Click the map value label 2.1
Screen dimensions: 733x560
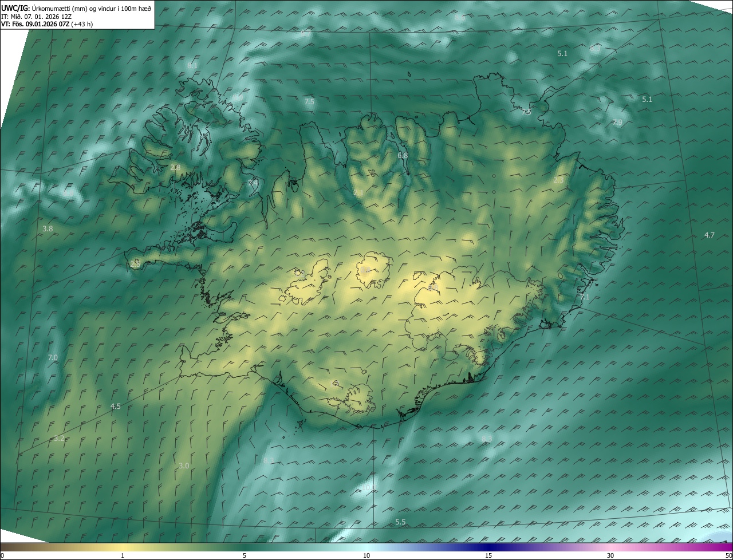coord(358,194)
